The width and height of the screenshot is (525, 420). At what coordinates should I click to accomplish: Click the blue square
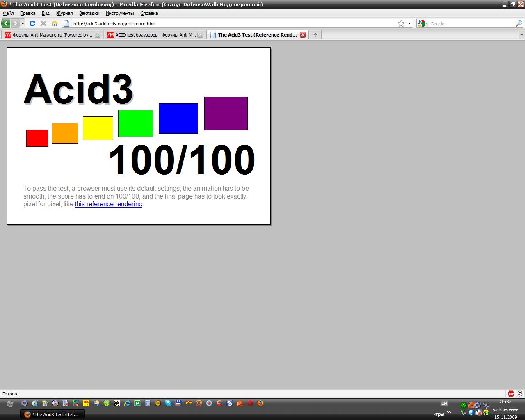click(178, 119)
